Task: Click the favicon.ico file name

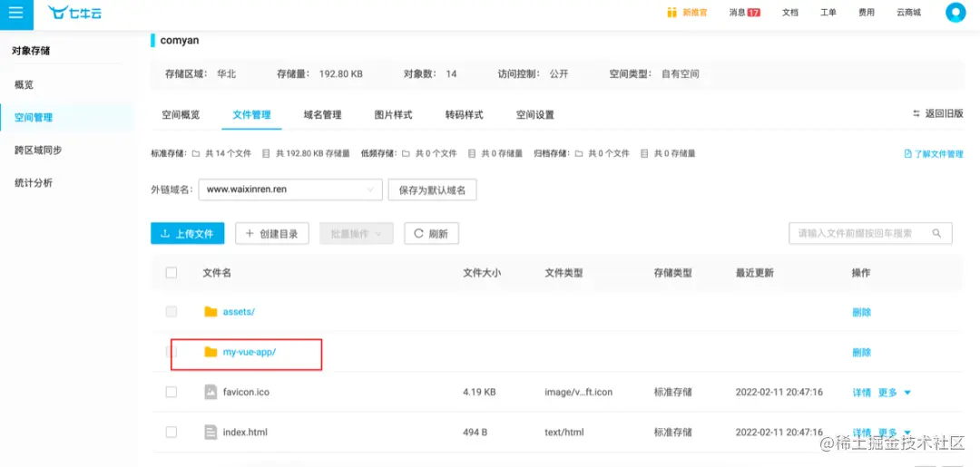Action: pos(246,392)
